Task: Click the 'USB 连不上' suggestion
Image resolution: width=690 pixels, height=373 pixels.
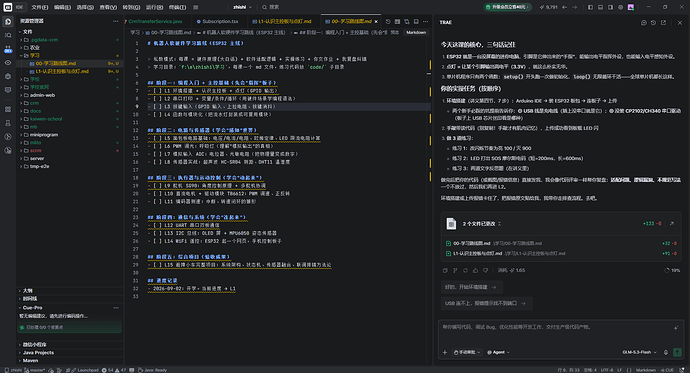Action: tap(486, 303)
